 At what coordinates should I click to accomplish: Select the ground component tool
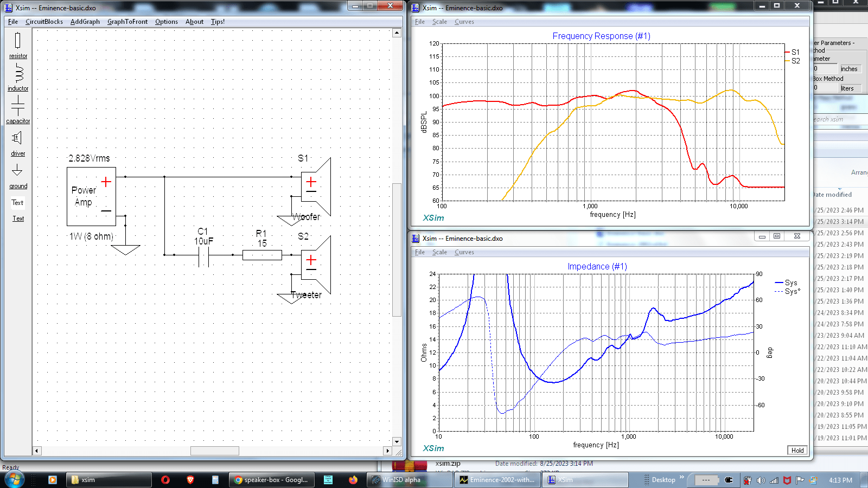pyautogui.click(x=18, y=175)
